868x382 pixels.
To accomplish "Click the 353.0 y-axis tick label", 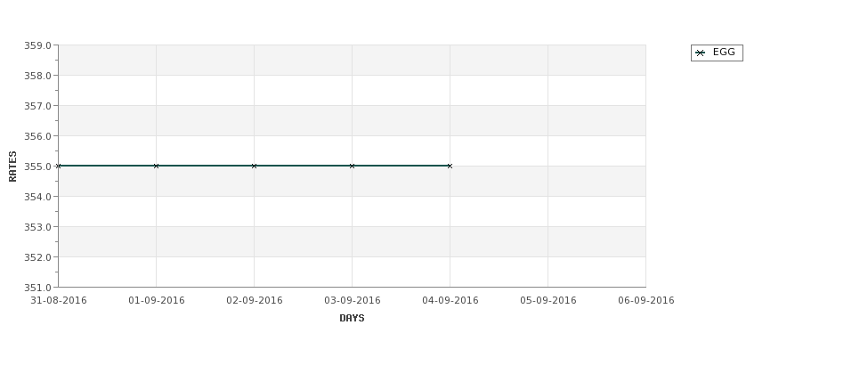I will 37,227.
